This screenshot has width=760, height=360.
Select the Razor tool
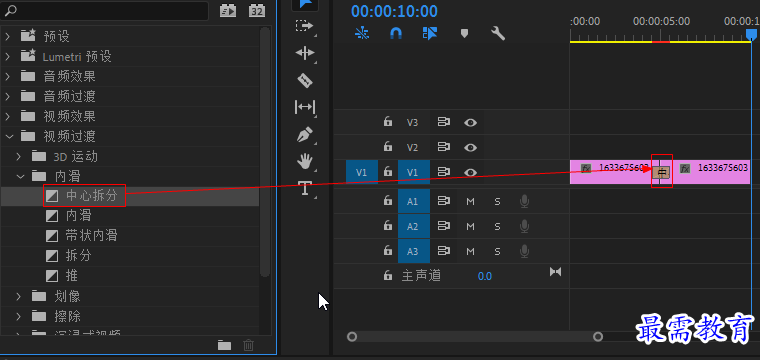point(305,80)
